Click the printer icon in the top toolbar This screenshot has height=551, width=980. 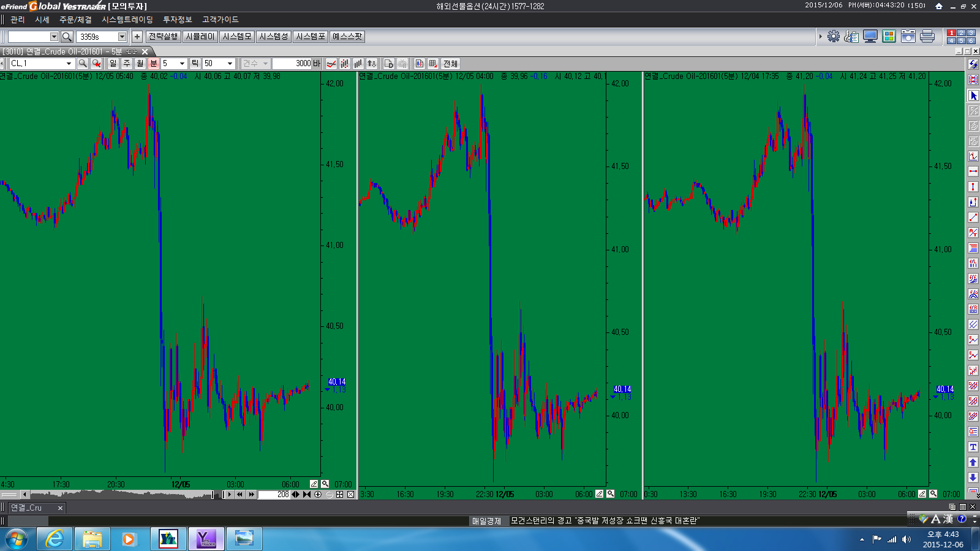point(927,37)
